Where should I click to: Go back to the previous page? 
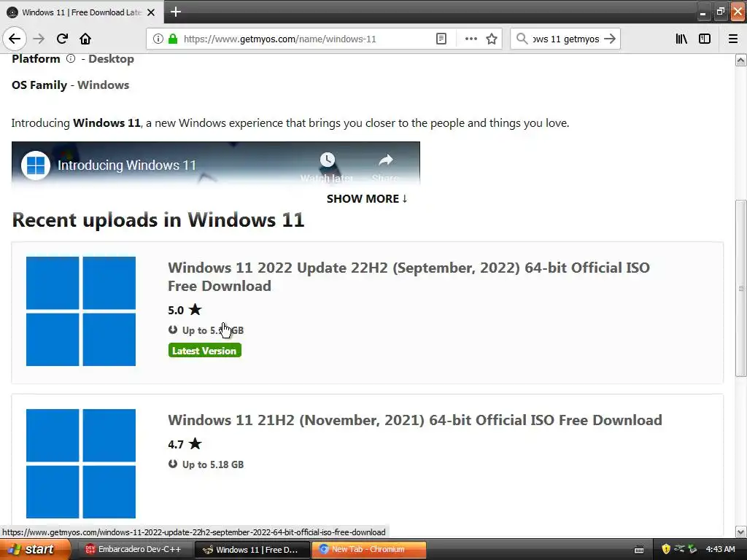15,39
